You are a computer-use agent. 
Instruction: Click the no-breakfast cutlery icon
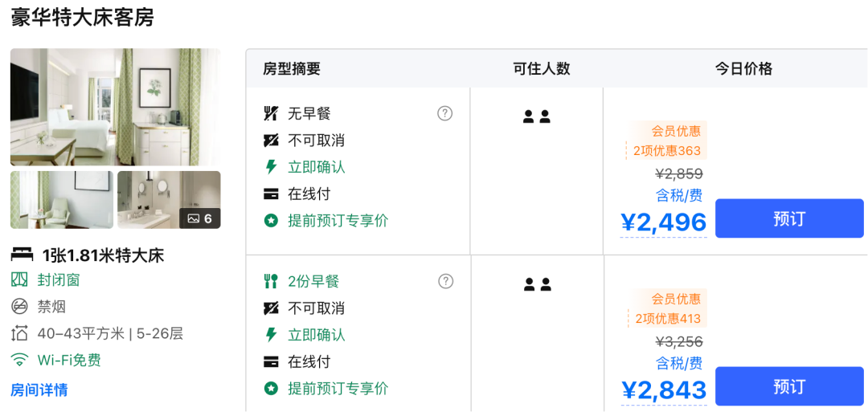(x=271, y=113)
